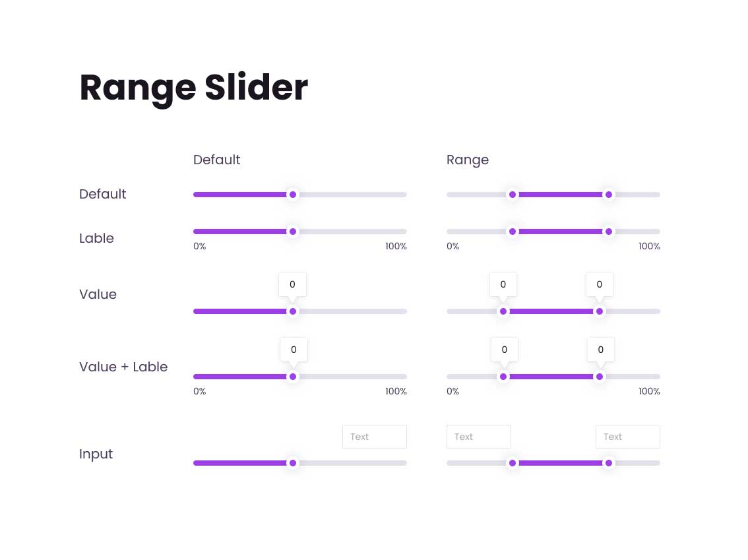This screenshot has width=748, height=560.
Task: Click the left Text input of Input range slider
Action: 478,437
